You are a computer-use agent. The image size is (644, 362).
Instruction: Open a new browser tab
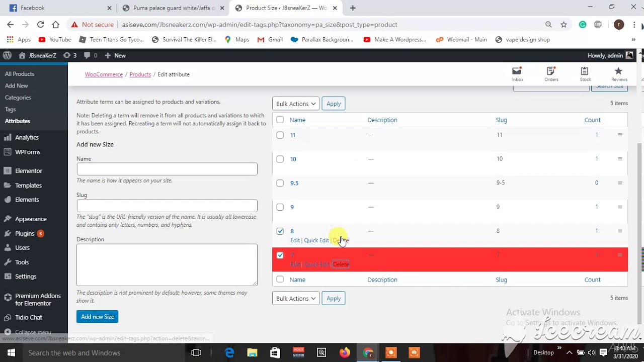[x=353, y=8]
